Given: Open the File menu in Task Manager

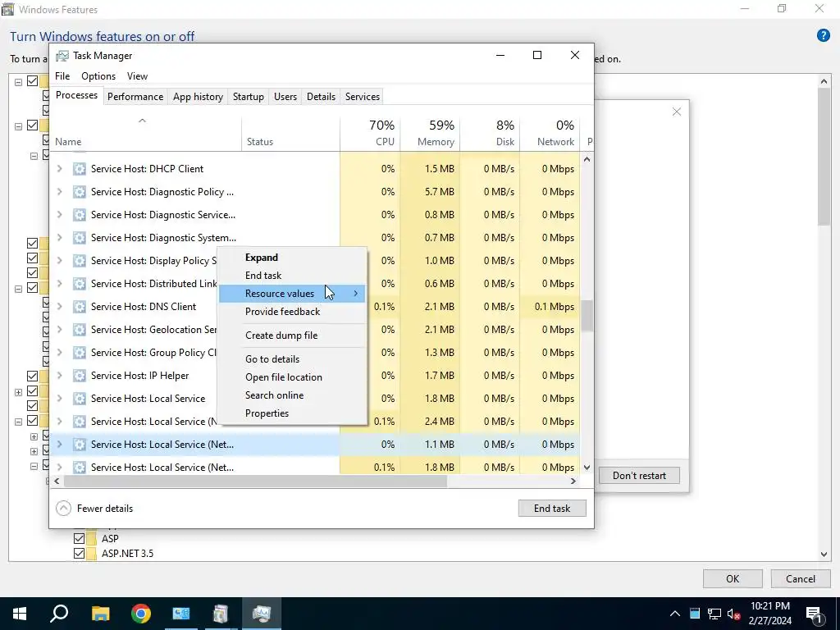Looking at the screenshot, I should click(x=62, y=76).
